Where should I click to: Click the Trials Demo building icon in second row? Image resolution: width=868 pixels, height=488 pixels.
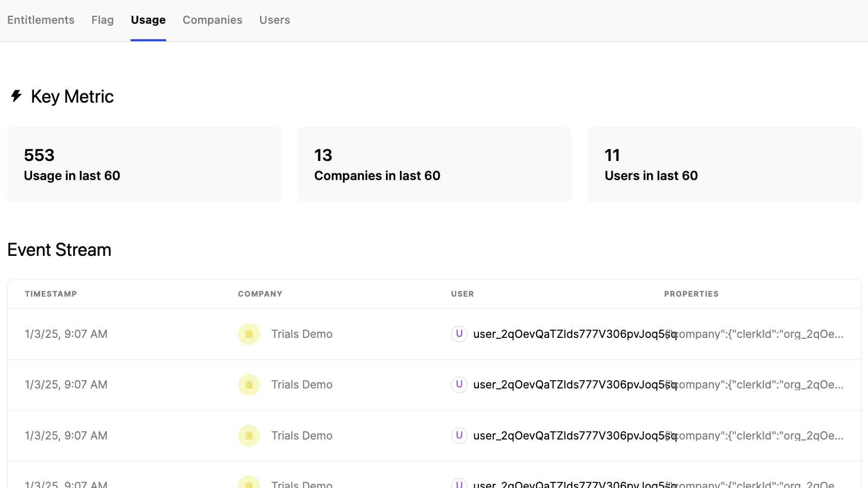pyautogui.click(x=249, y=384)
